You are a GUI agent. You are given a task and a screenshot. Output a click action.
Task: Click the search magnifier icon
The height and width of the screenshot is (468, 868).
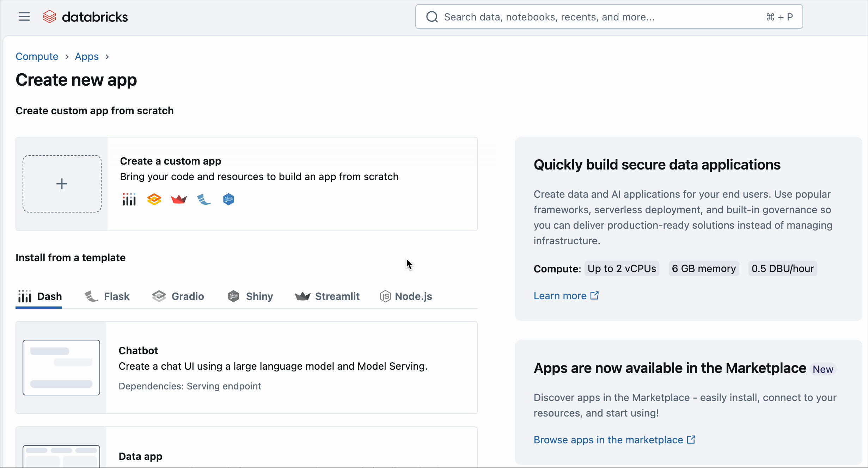pyautogui.click(x=432, y=17)
